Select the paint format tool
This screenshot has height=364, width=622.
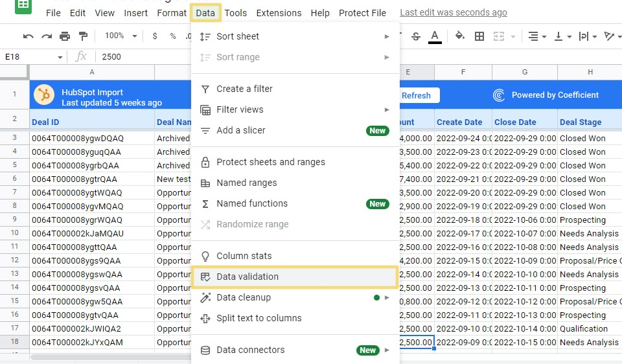click(x=83, y=36)
